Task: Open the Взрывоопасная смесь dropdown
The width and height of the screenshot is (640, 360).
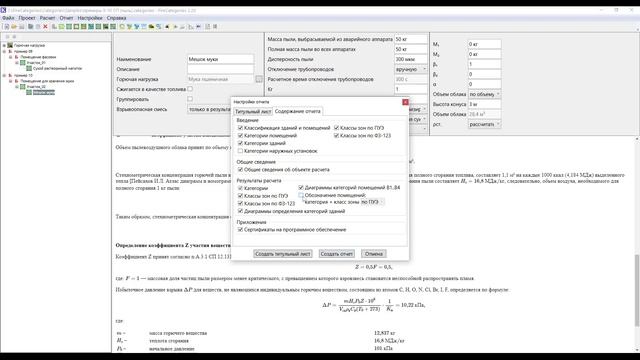Action: [209, 109]
